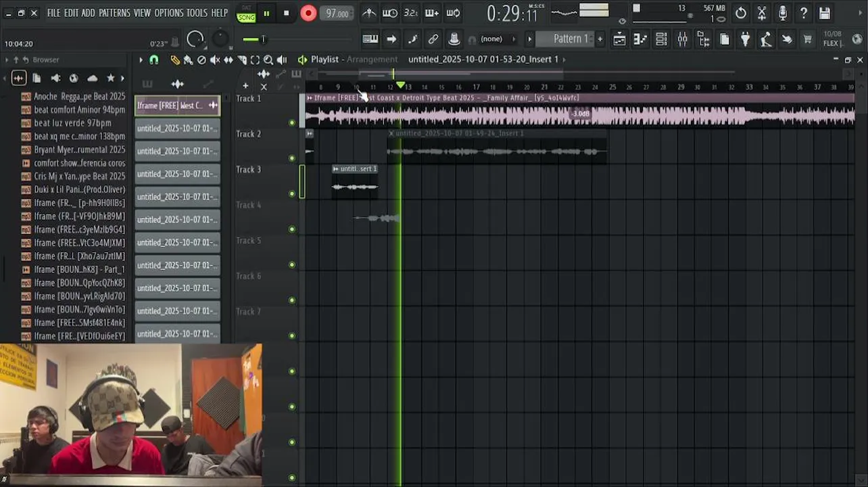Pause playback

tap(266, 14)
